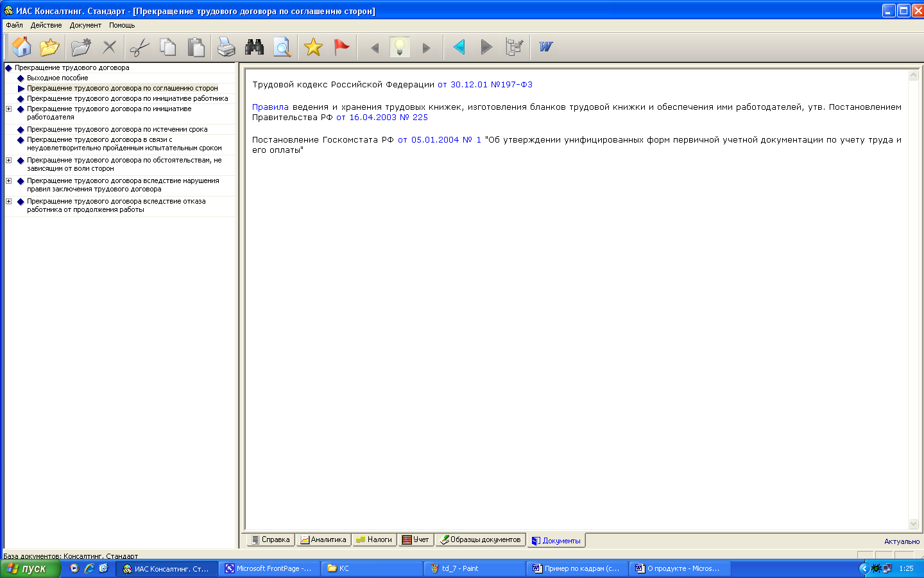The width and height of the screenshot is (924, 578).
Task: Click the document magnifier preview icon
Action: coord(282,47)
